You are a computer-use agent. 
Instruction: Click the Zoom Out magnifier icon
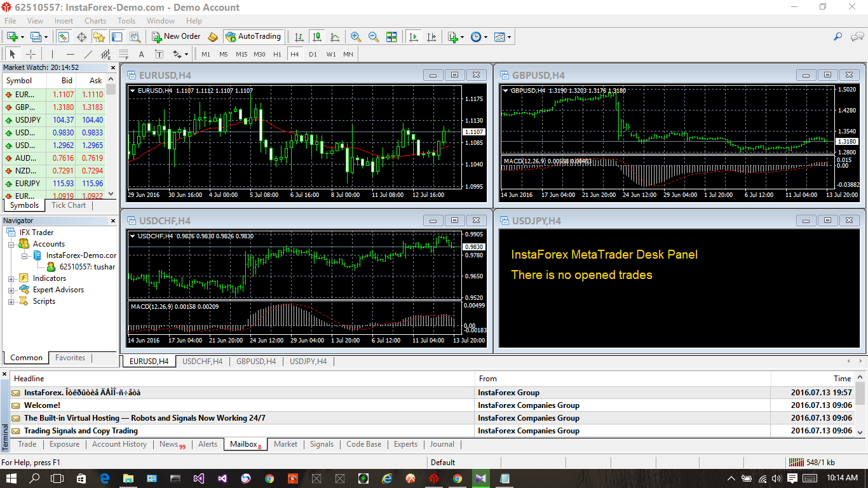[374, 37]
